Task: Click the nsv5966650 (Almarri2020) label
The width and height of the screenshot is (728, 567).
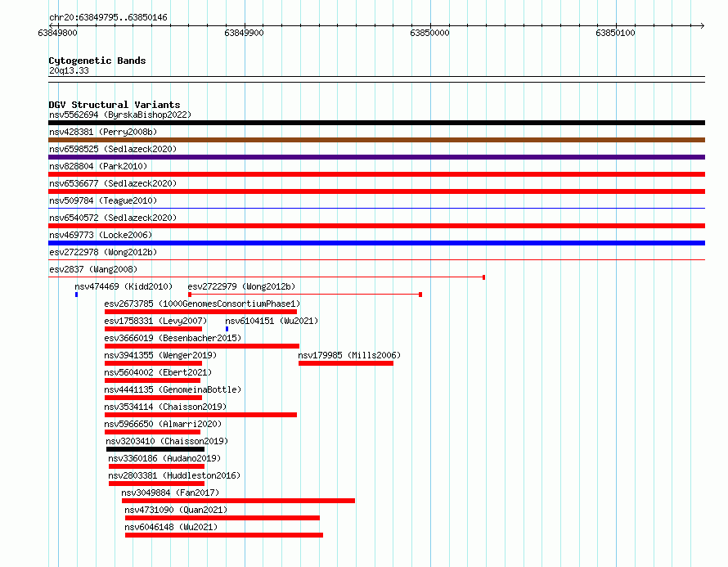Action: [163, 424]
